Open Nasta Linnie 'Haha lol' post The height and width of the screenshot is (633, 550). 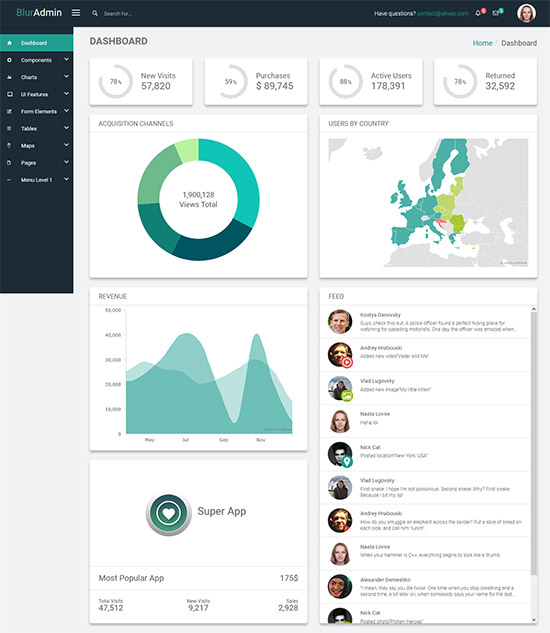[x=426, y=421]
